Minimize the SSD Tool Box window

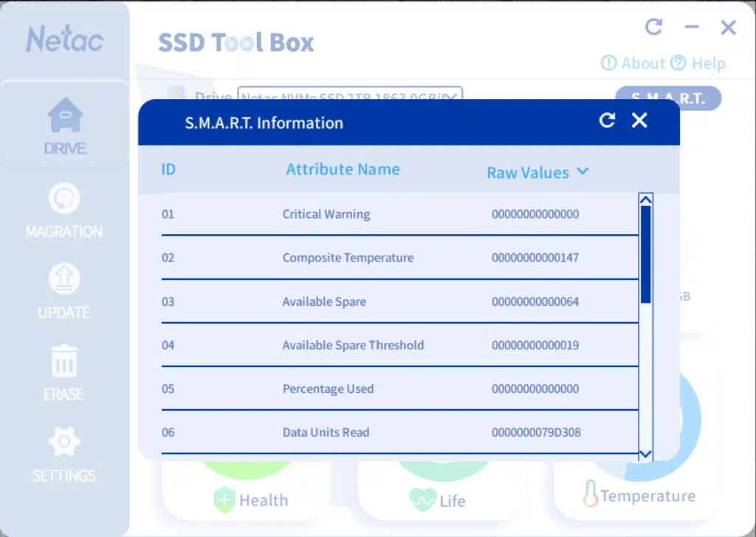[x=692, y=27]
